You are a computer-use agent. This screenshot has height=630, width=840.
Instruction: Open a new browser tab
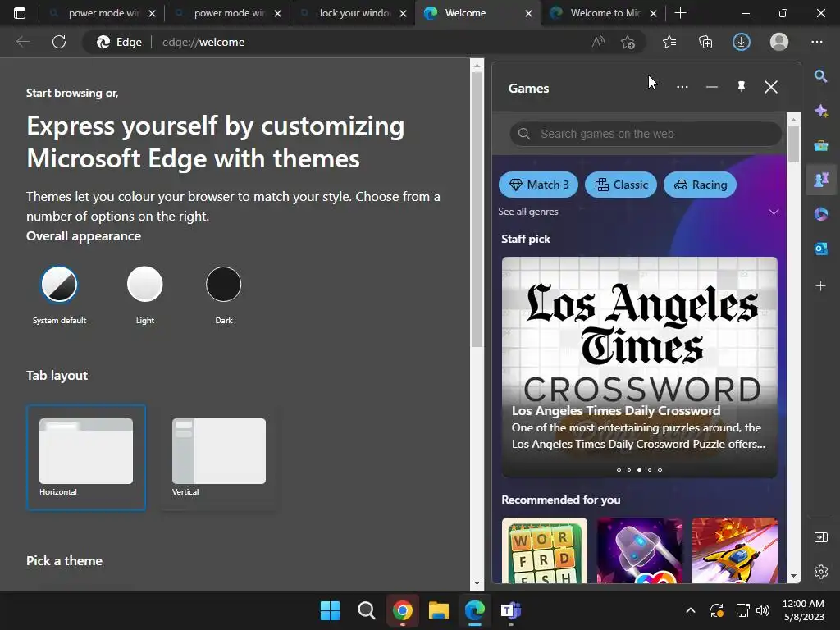coord(680,13)
